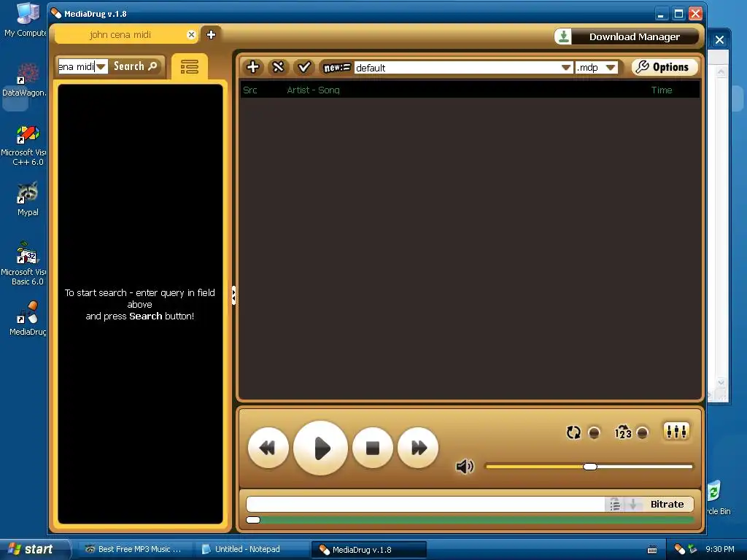Open a new search tab with plus
Viewport: 747px width, 560px height.
coord(211,34)
